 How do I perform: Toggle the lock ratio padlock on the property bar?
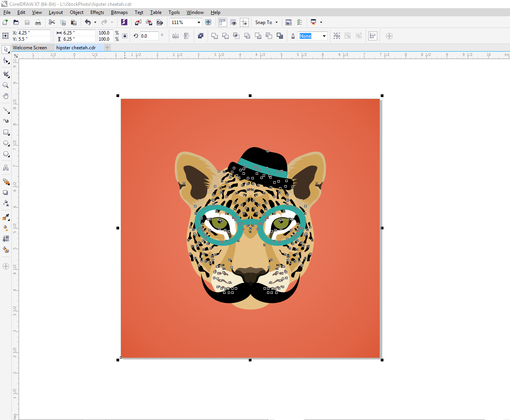point(124,35)
